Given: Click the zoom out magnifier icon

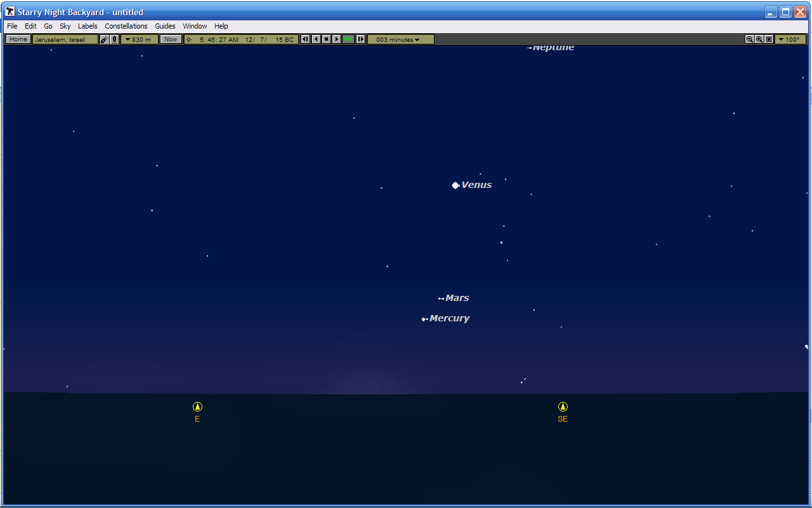Looking at the screenshot, I should 750,39.
